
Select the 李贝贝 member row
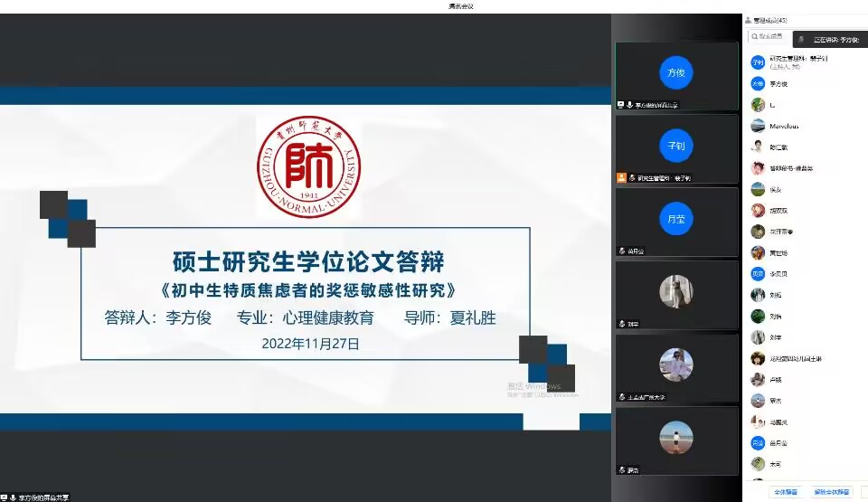pos(805,274)
